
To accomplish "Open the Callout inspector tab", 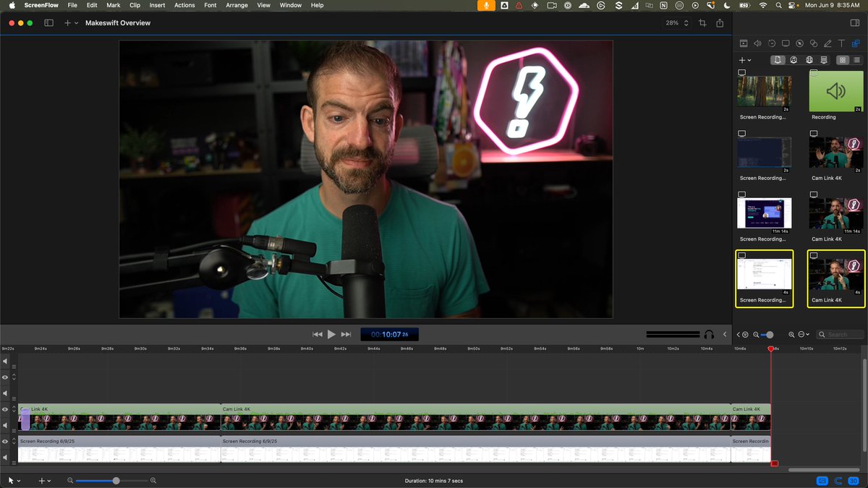I will (799, 43).
